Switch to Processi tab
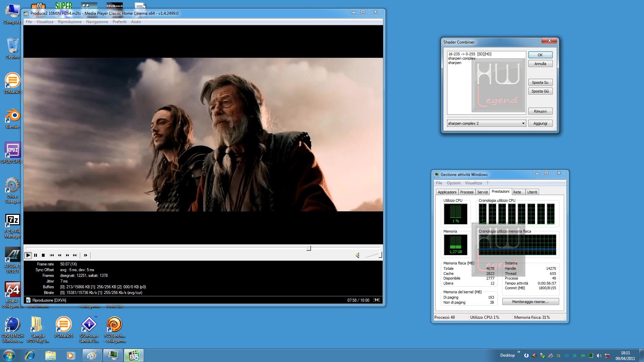 pyautogui.click(x=467, y=192)
